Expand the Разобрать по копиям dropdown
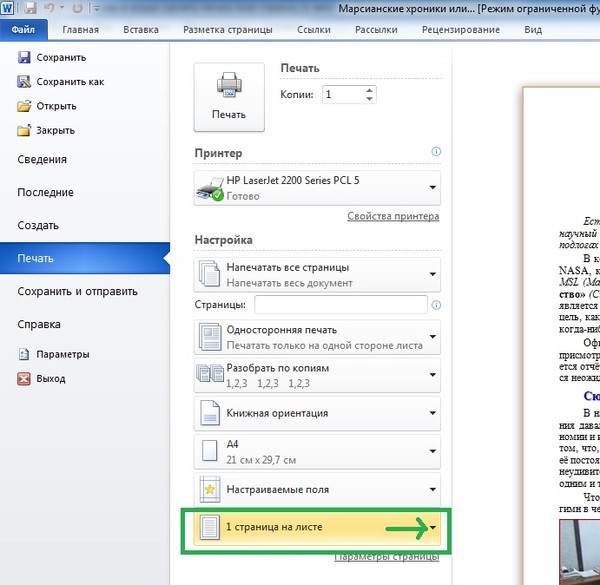 pos(317,375)
